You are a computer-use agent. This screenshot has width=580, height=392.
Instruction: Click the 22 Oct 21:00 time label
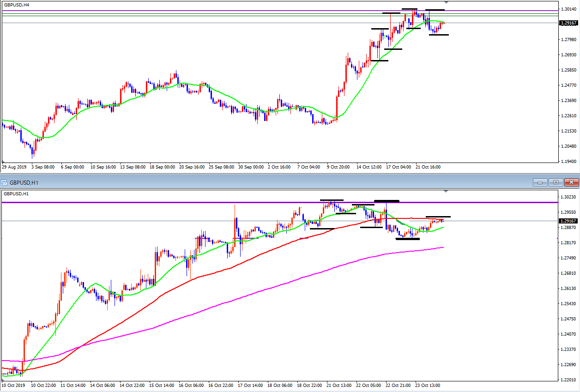399,385
